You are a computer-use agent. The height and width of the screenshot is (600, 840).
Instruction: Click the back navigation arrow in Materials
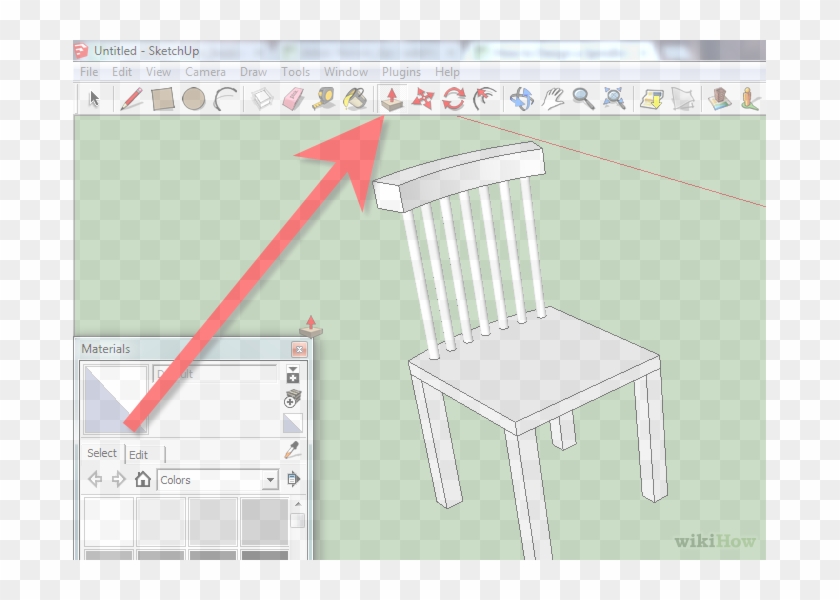95,479
